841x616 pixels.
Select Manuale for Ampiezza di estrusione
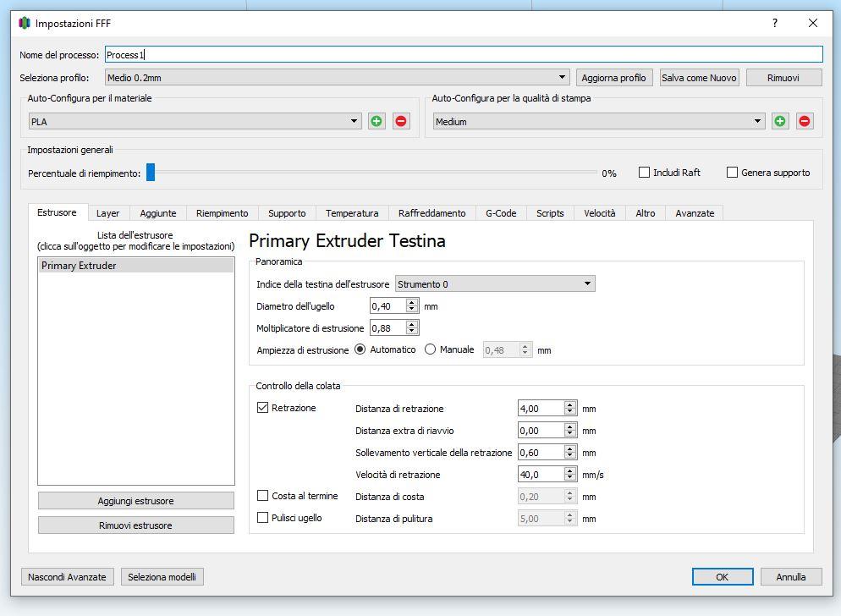[x=431, y=349]
